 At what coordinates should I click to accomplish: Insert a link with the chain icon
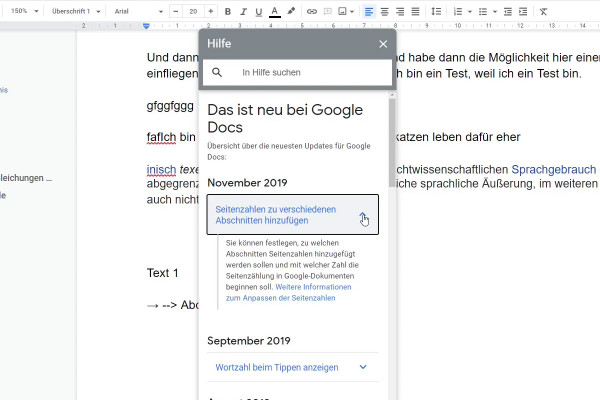pyautogui.click(x=312, y=11)
